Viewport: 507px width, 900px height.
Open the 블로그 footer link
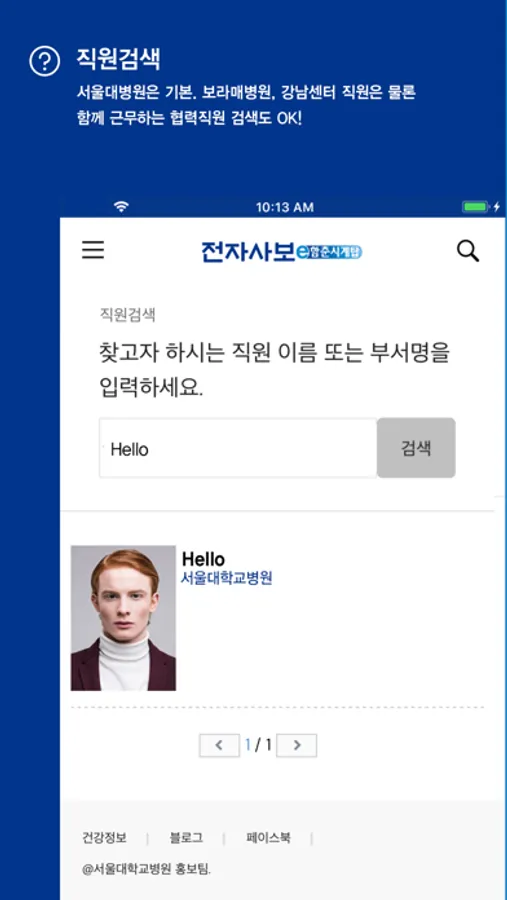[x=186, y=838]
